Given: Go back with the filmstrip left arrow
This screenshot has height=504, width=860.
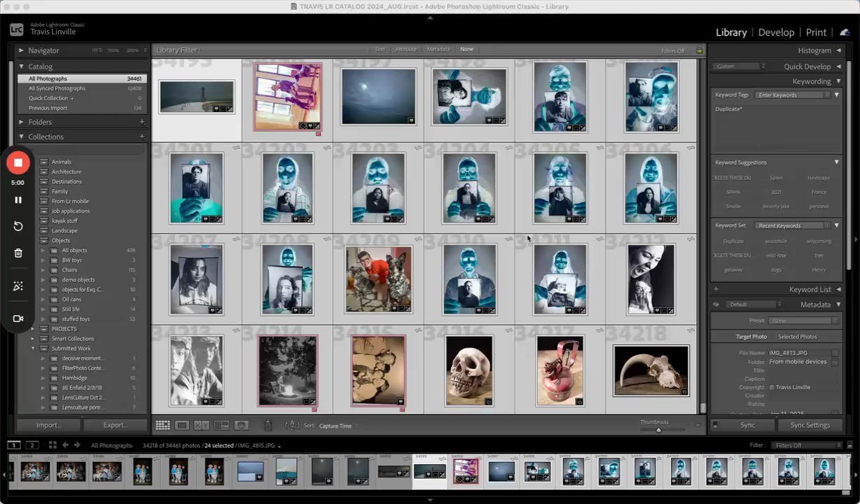Looking at the screenshot, I should pyautogui.click(x=65, y=445).
